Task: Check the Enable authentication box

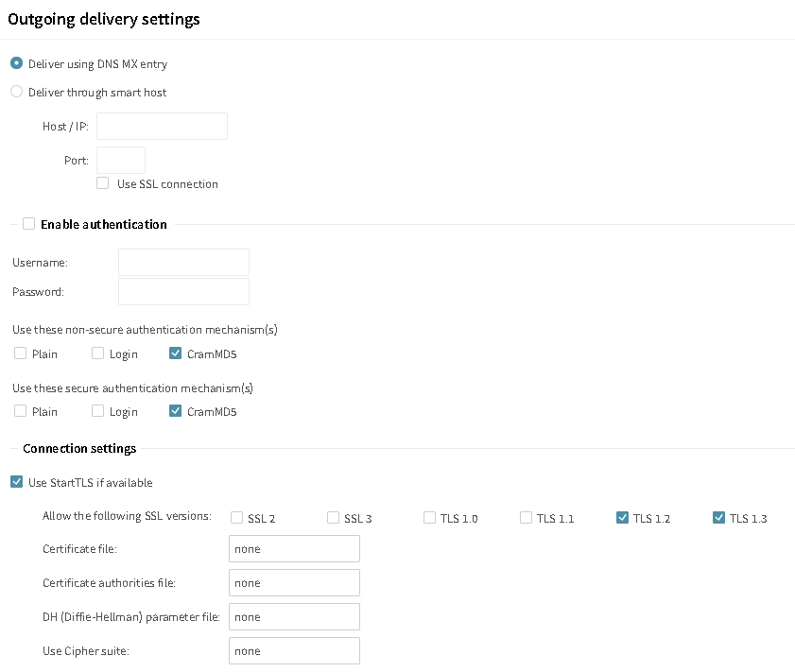Action: 29,223
